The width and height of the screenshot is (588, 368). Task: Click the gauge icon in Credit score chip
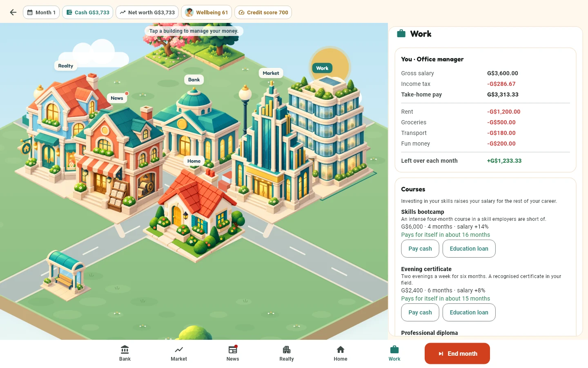point(241,12)
